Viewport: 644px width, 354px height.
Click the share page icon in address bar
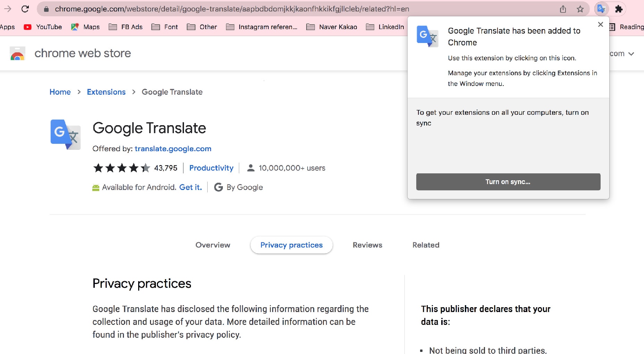coord(563,9)
